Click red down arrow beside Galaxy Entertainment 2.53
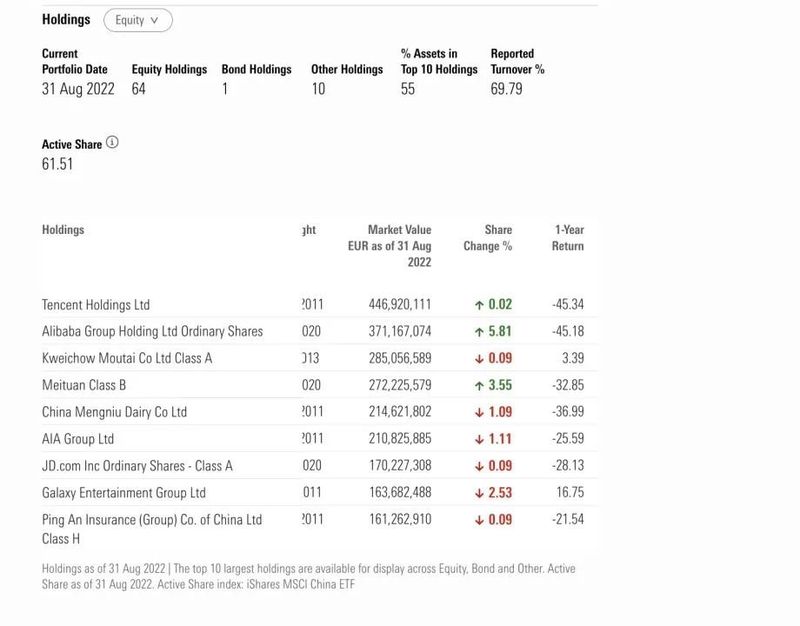This screenshot has height=626, width=800. (479, 493)
